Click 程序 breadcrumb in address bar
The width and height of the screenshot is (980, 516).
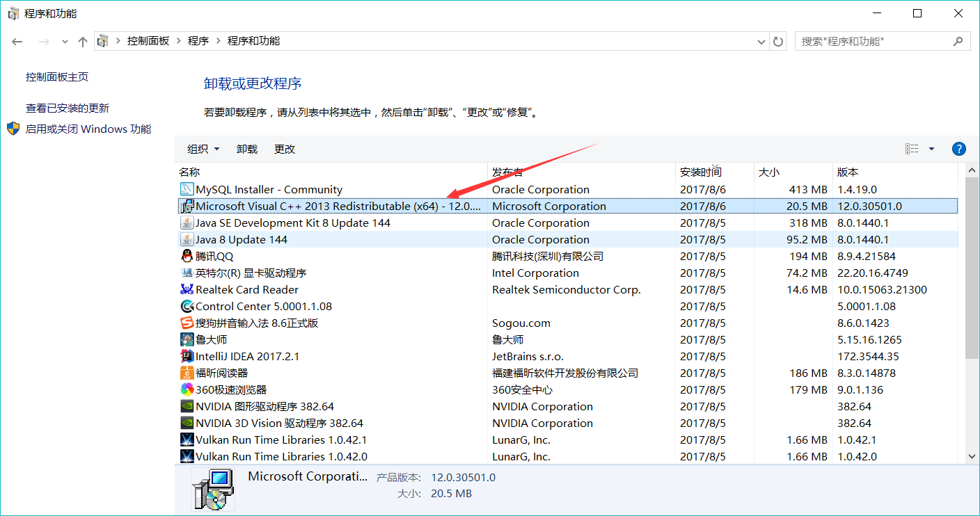[x=198, y=41]
